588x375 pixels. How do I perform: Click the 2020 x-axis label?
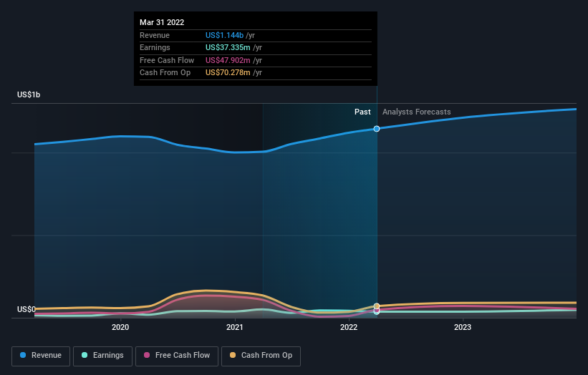120,327
